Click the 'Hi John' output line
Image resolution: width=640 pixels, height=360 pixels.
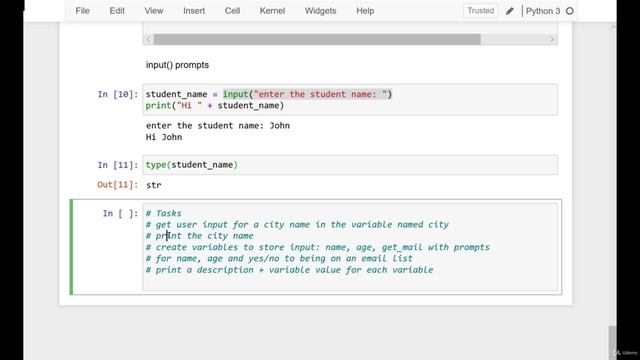click(x=164, y=137)
